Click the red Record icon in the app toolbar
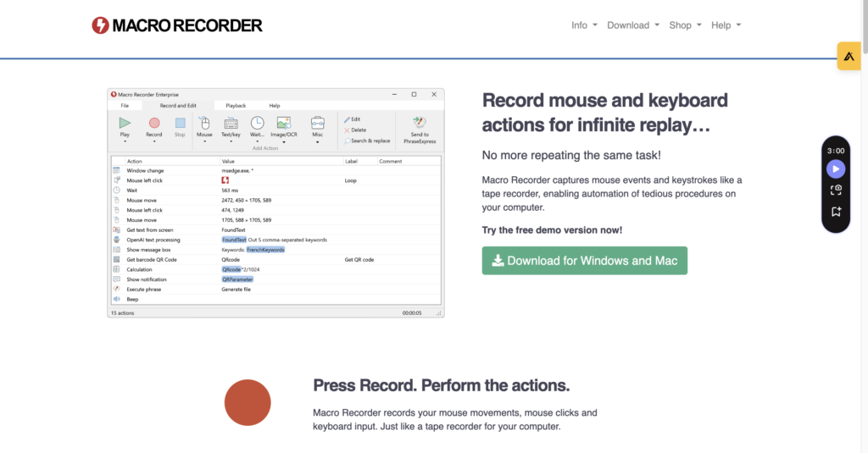This screenshot has height=453, width=868. 154,123
